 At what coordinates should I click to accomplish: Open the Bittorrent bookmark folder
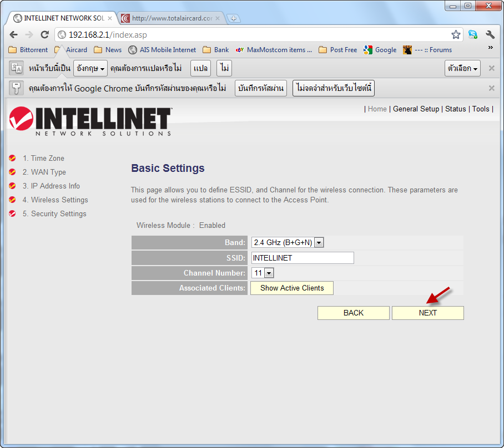[x=28, y=50]
